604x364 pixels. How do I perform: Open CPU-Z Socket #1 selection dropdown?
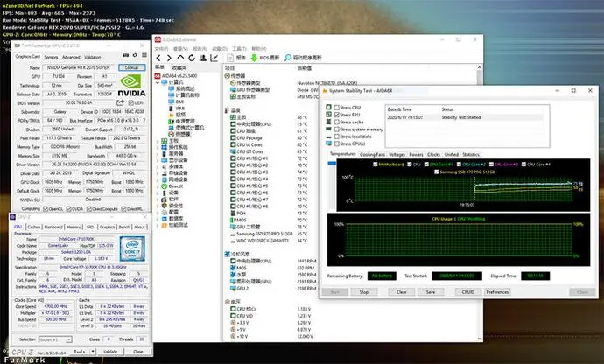point(68,339)
